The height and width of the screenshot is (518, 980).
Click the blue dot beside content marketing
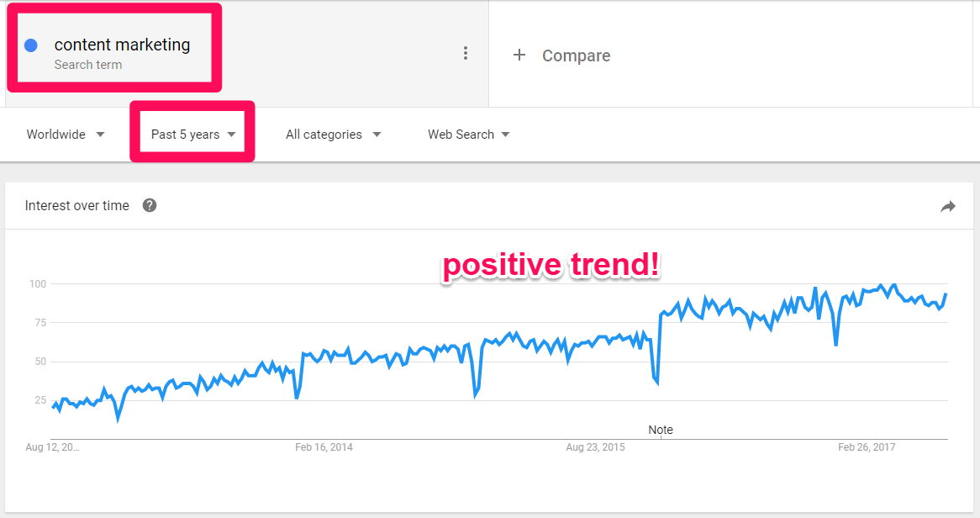(x=30, y=45)
